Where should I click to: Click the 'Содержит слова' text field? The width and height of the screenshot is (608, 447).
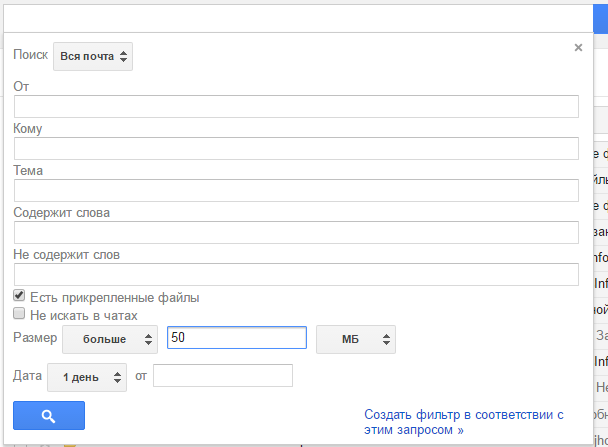[x=296, y=233]
